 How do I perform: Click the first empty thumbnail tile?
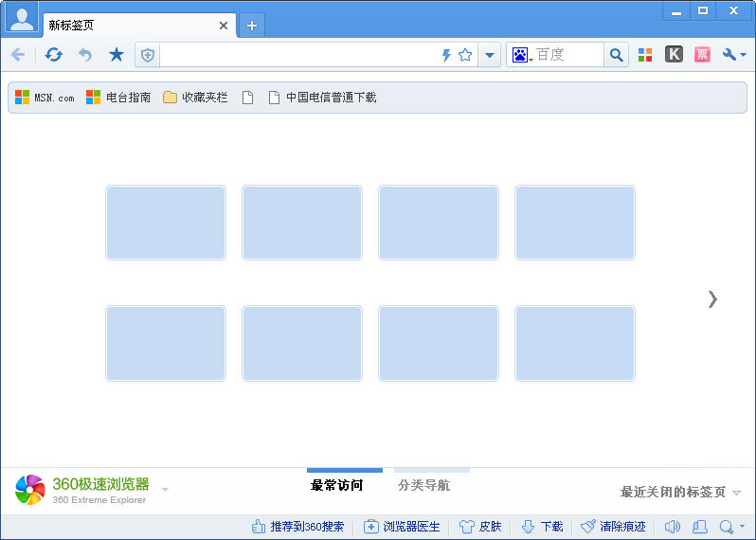click(166, 223)
